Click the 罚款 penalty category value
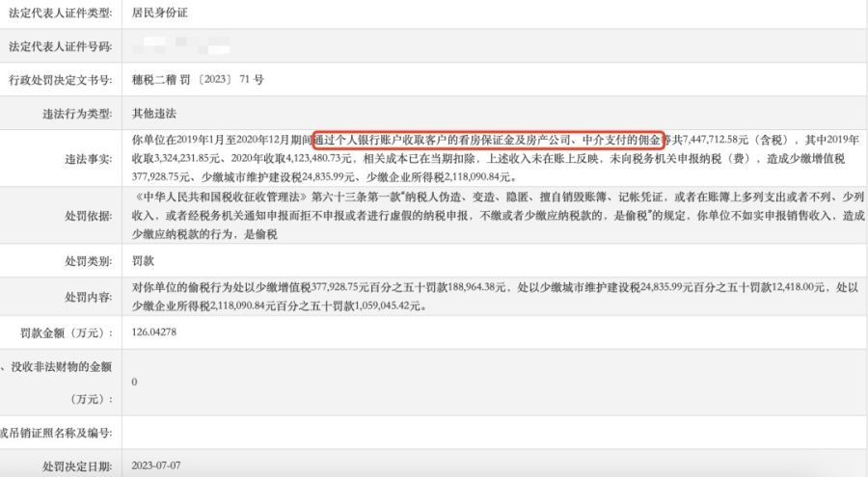The width and height of the screenshot is (868, 477). pos(143,260)
